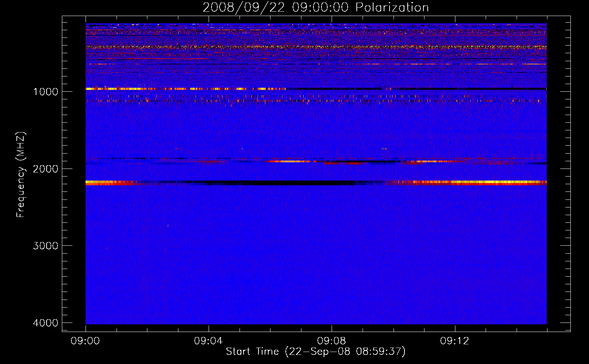This screenshot has width=589, height=364.
Task: Click the 09:12 time tick label
Action: [455, 341]
